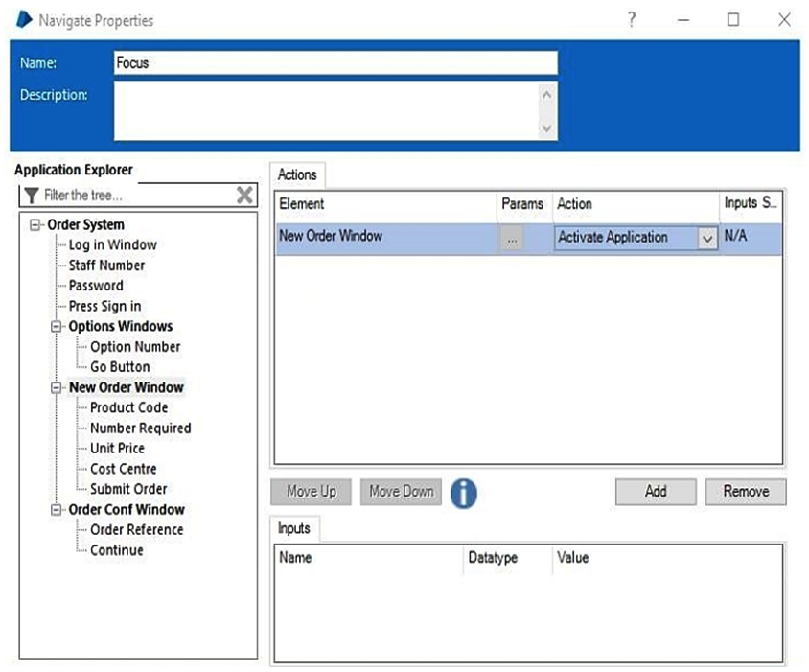The height and width of the screenshot is (672, 809).
Task: Maximize the Navigate Properties window
Action: click(x=733, y=20)
